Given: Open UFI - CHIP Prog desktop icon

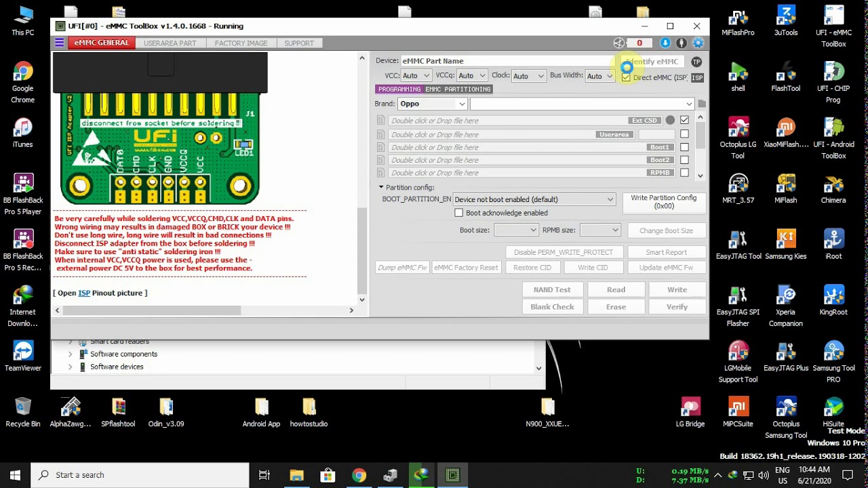Looking at the screenshot, I should click(833, 83).
